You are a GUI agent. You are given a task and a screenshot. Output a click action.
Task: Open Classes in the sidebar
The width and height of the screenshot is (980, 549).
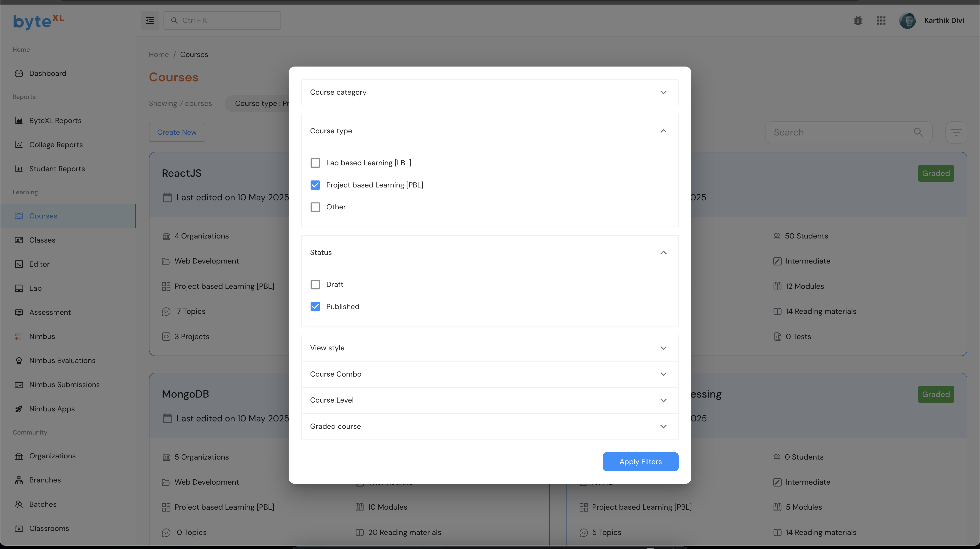[x=42, y=240]
